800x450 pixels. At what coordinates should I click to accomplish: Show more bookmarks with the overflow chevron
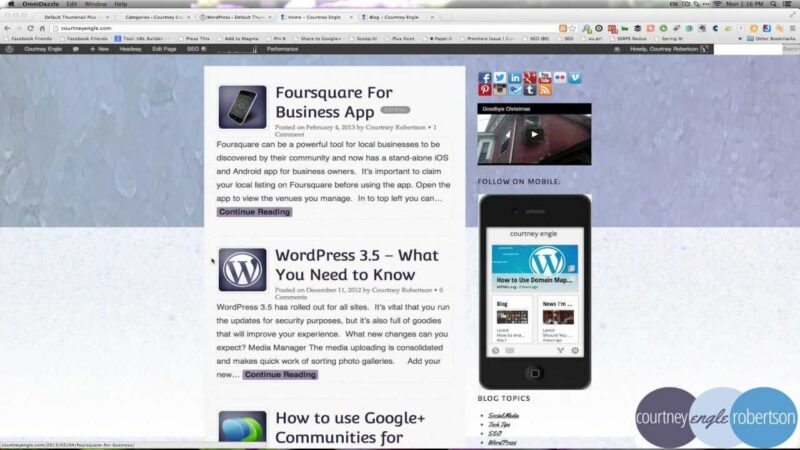click(740, 39)
